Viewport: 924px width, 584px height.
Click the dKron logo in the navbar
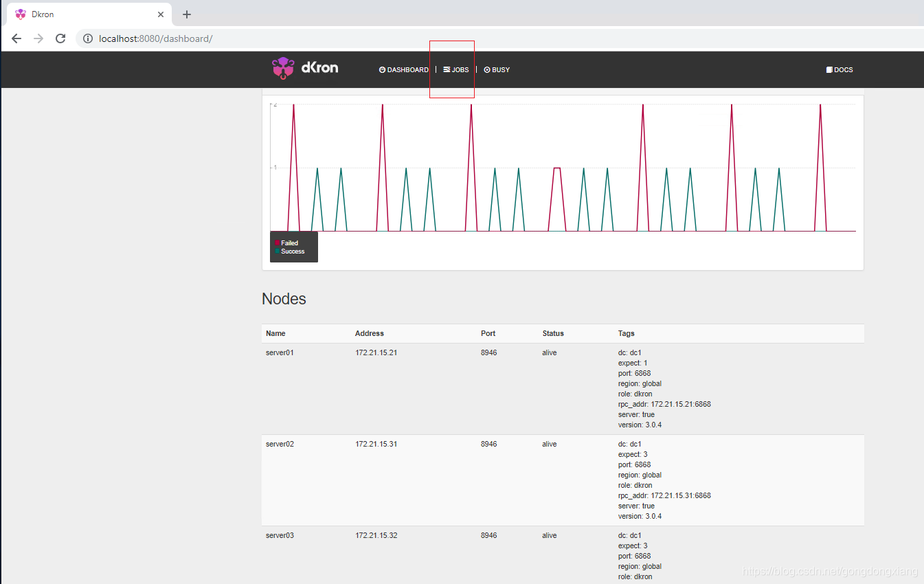(305, 69)
